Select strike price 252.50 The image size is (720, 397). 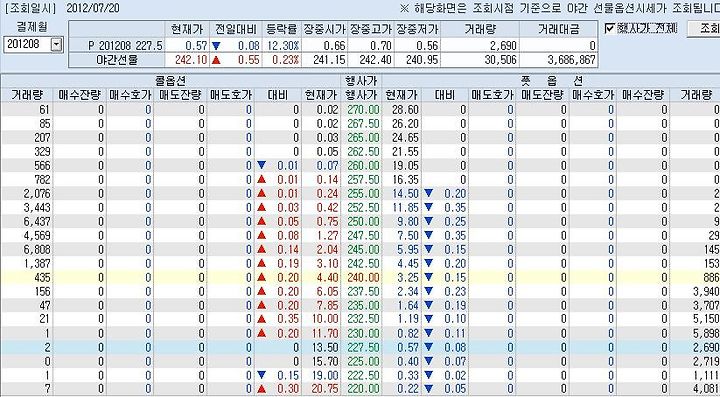(363, 207)
